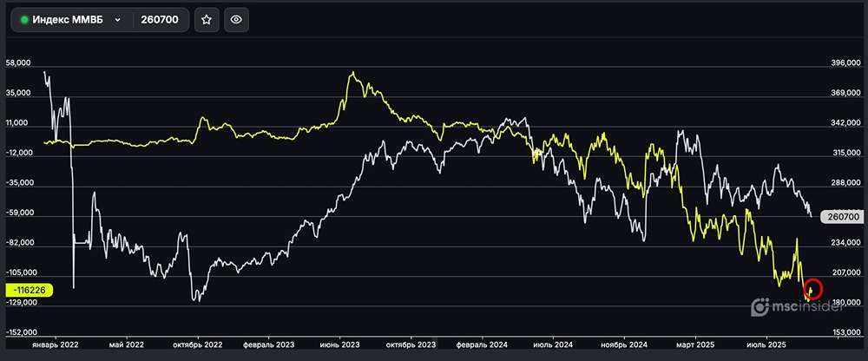
Task: Click the 58,000 left axis label
Action: tap(18, 63)
